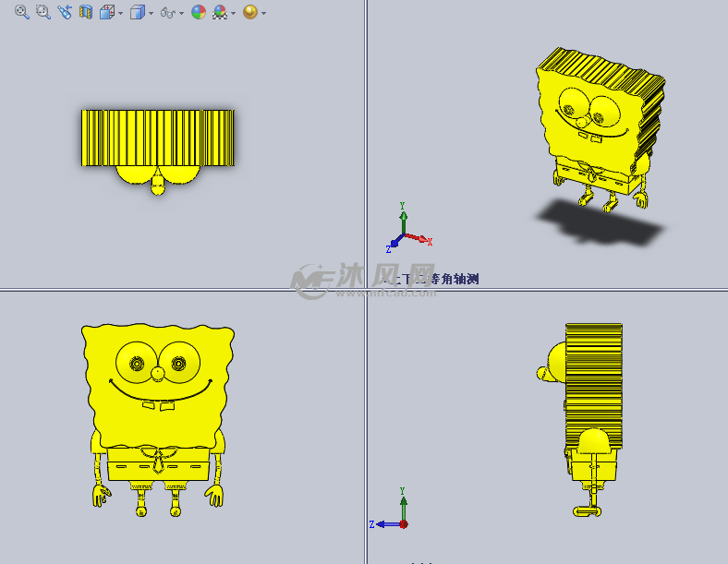728x564 pixels.
Task: Click the Hide/Show Items glasses icon
Action: point(168,13)
